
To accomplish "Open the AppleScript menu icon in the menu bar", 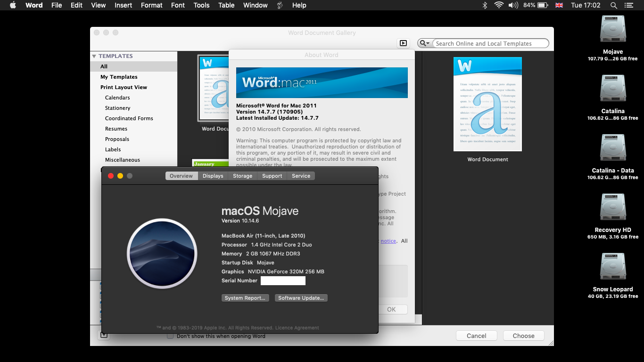I will (280, 5).
